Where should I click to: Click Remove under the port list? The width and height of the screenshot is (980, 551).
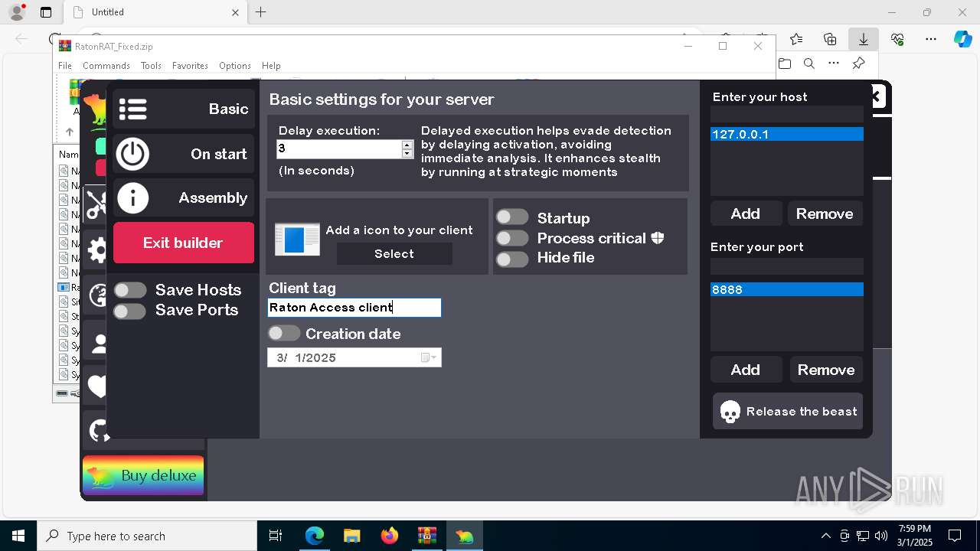pos(826,370)
